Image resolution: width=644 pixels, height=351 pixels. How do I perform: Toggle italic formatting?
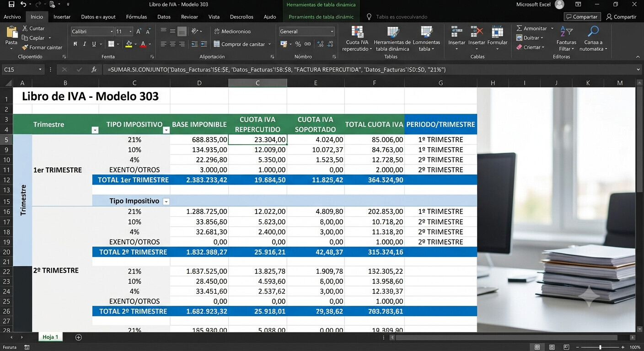tap(85, 44)
